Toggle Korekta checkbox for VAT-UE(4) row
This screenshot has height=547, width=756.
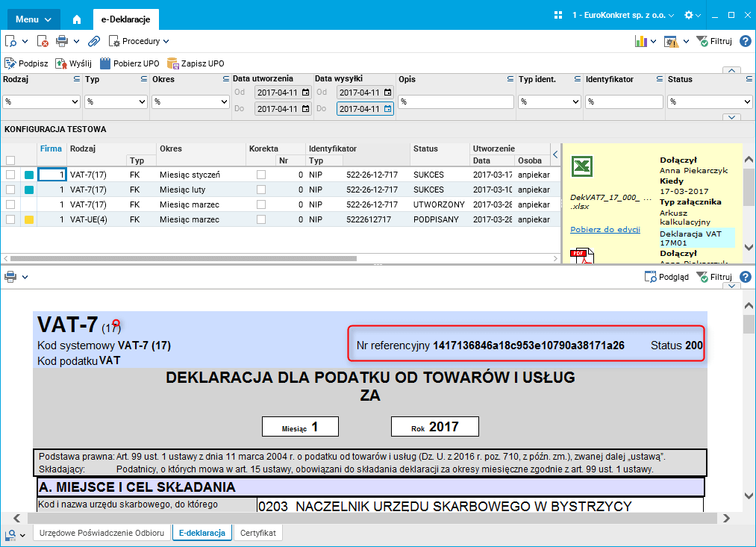261,219
